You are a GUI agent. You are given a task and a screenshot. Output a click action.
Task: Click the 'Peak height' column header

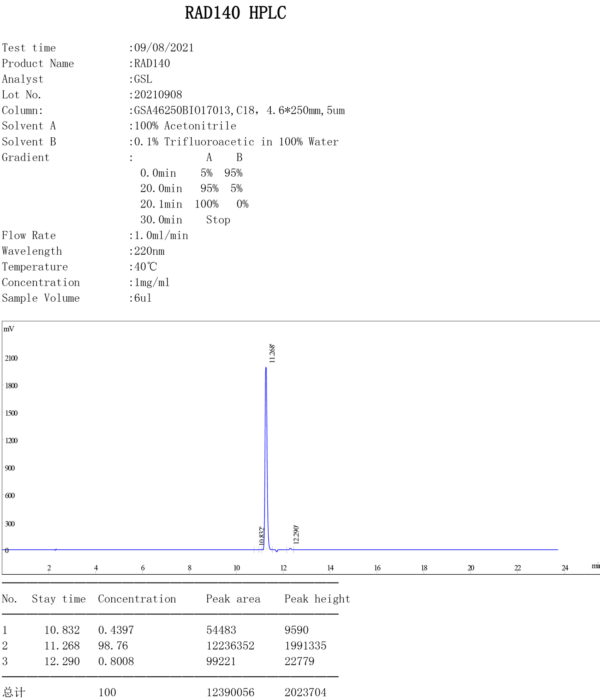[x=317, y=599]
